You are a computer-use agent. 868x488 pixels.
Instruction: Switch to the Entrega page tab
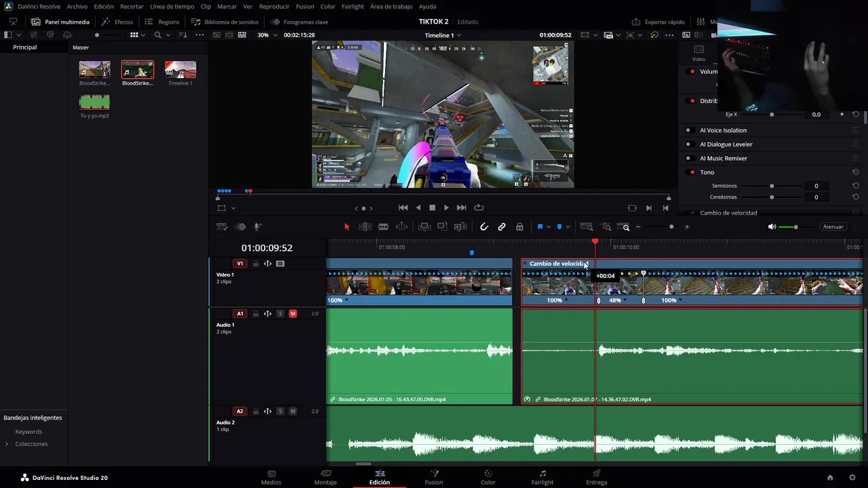tap(597, 477)
